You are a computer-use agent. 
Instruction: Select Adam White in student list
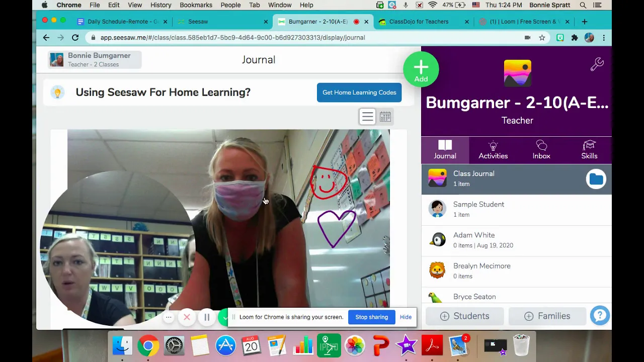(x=516, y=240)
